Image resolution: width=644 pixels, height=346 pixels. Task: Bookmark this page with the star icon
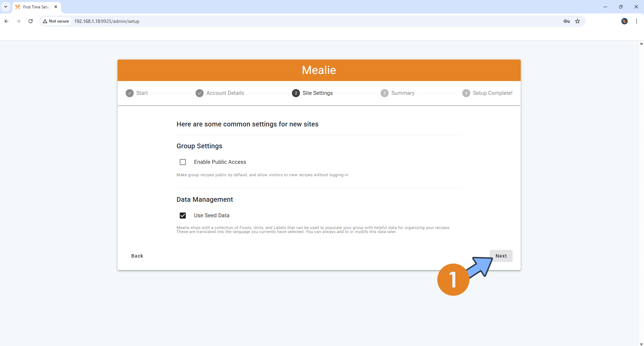tap(577, 21)
